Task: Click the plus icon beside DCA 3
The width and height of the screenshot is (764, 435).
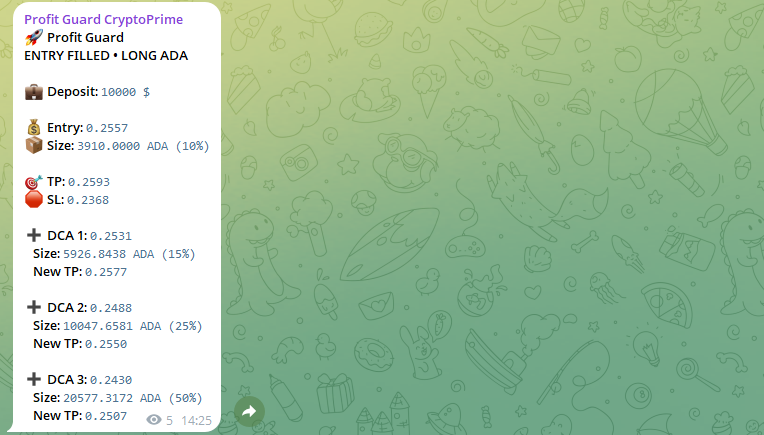Action: pos(34,379)
